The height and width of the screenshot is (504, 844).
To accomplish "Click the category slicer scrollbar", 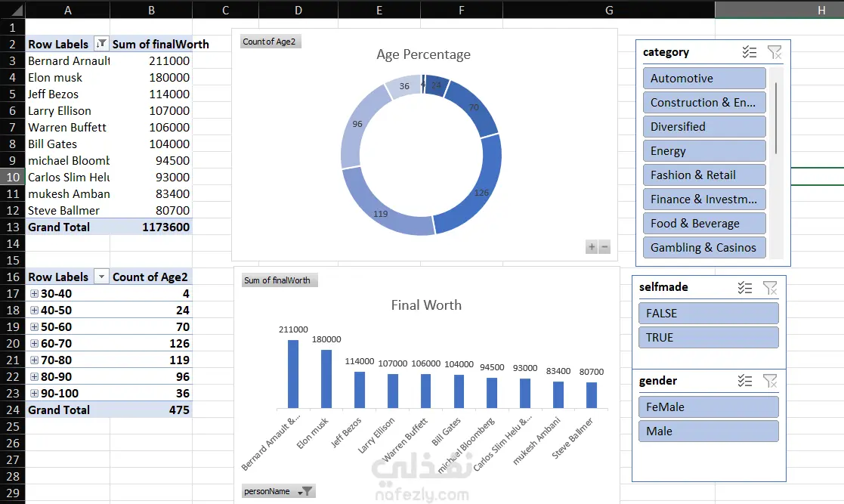I will 776,119.
